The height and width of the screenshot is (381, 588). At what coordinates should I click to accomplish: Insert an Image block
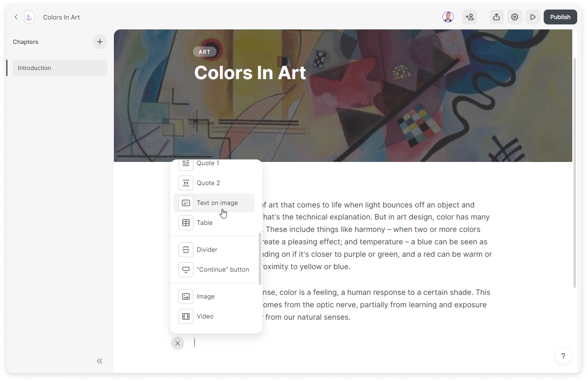tap(214, 296)
